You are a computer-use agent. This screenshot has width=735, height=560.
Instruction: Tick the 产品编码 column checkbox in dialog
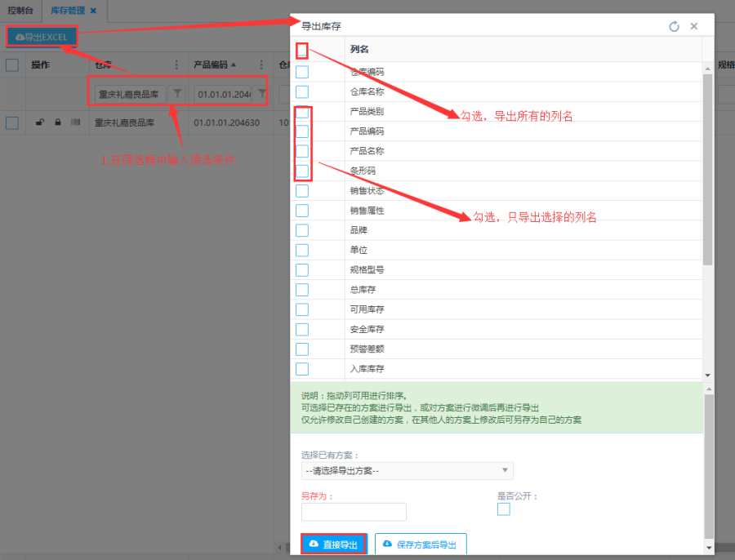[302, 131]
